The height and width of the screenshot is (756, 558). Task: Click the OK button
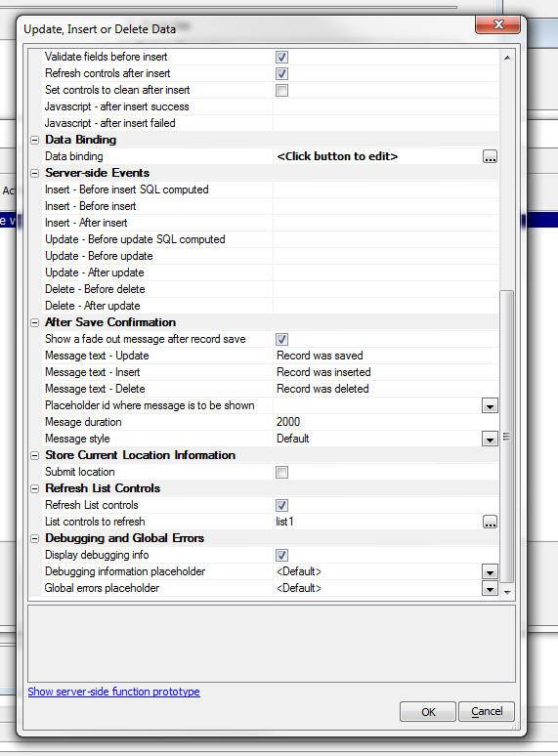tap(428, 712)
